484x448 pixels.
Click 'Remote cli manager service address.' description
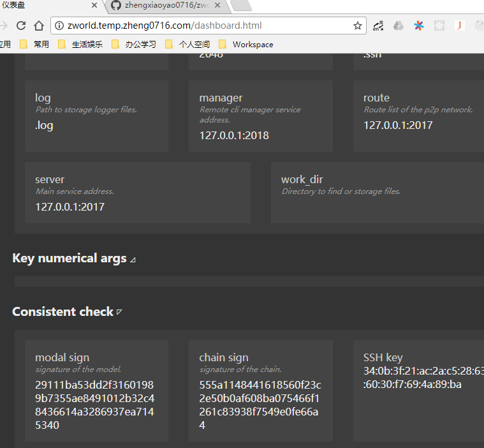pyautogui.click(x=250, y=115)
